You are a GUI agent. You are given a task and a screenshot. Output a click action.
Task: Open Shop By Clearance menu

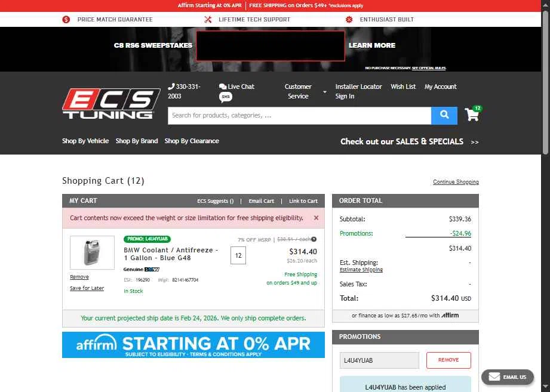192,141
